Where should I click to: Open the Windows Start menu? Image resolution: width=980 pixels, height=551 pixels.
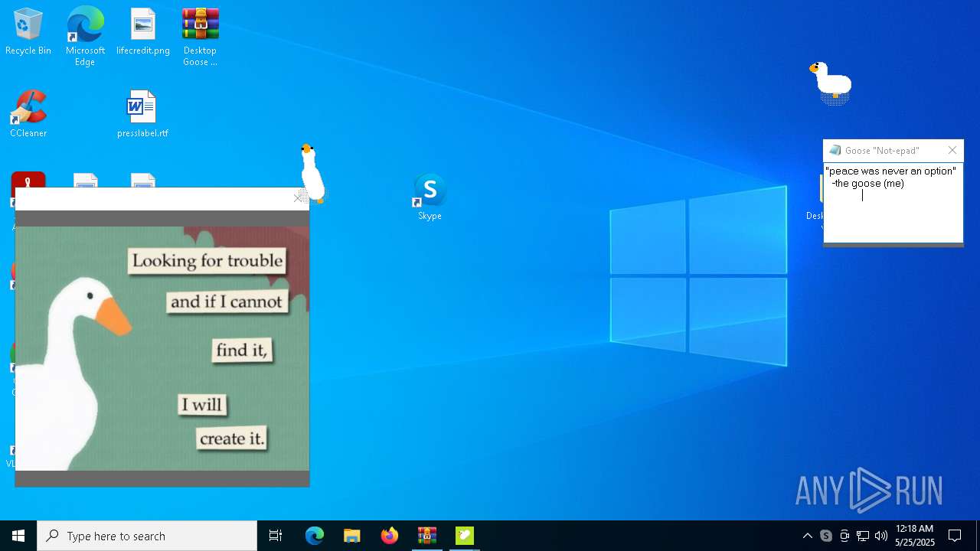[18, 536]
